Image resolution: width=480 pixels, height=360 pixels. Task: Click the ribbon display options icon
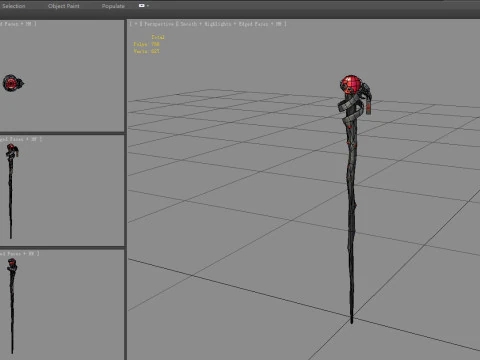(141, 6)
